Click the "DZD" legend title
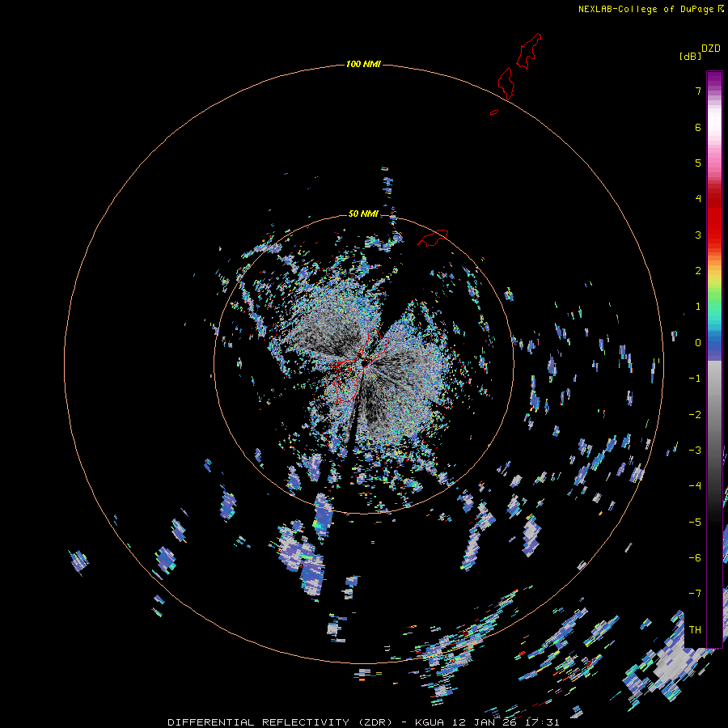This screenshot has width=728, height=728. [x=711, y=49]
